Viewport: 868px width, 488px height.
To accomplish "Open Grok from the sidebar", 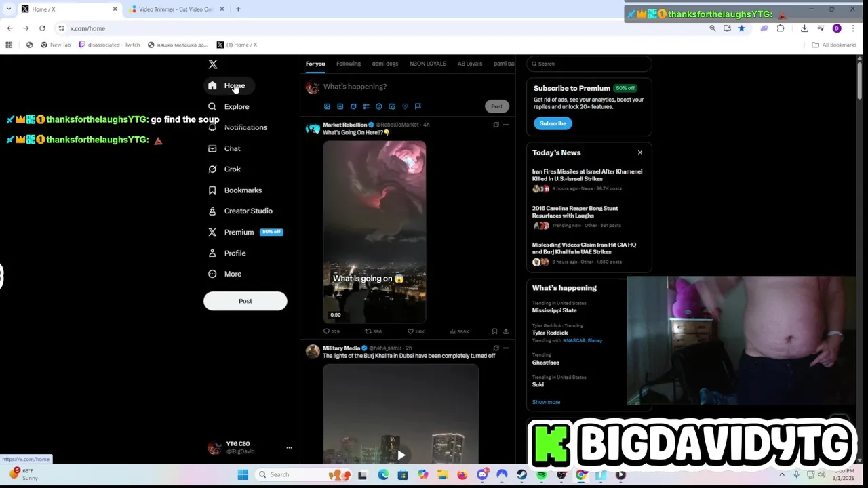I will pyautogui.click(x=224, y=169).
